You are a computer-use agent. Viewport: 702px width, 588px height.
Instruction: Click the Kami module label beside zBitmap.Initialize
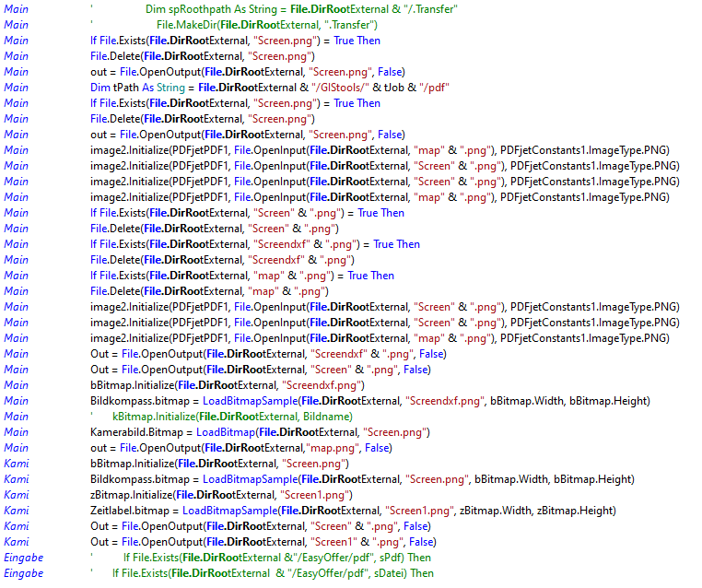(x=17, y=495)
